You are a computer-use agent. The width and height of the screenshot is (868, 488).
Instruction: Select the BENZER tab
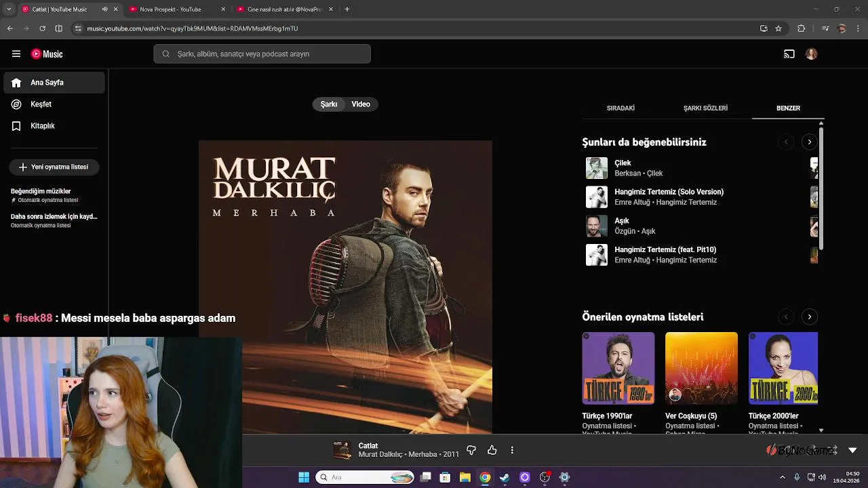(788, 108)
